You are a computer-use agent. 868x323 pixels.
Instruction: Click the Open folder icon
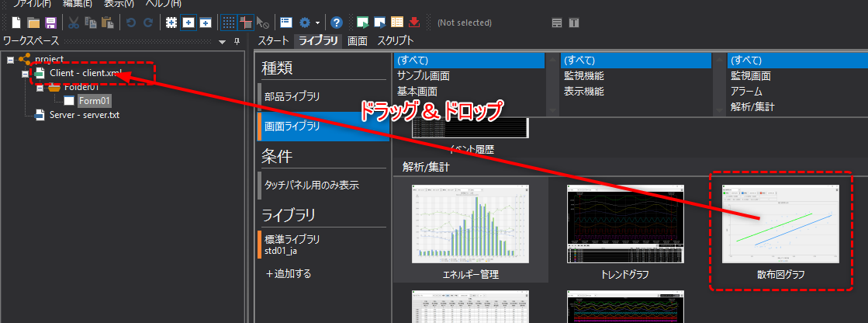point(34,23)
